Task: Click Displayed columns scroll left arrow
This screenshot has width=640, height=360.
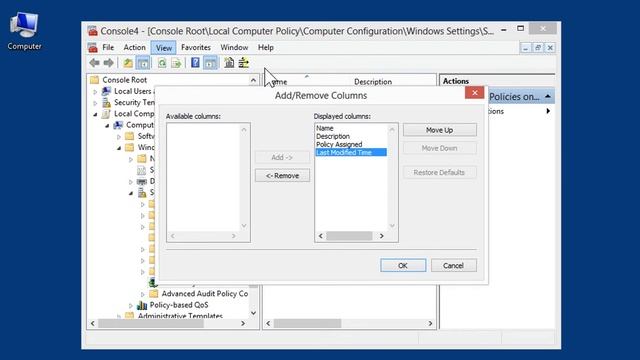Action: pyautogui.click(x=320, y=236)
